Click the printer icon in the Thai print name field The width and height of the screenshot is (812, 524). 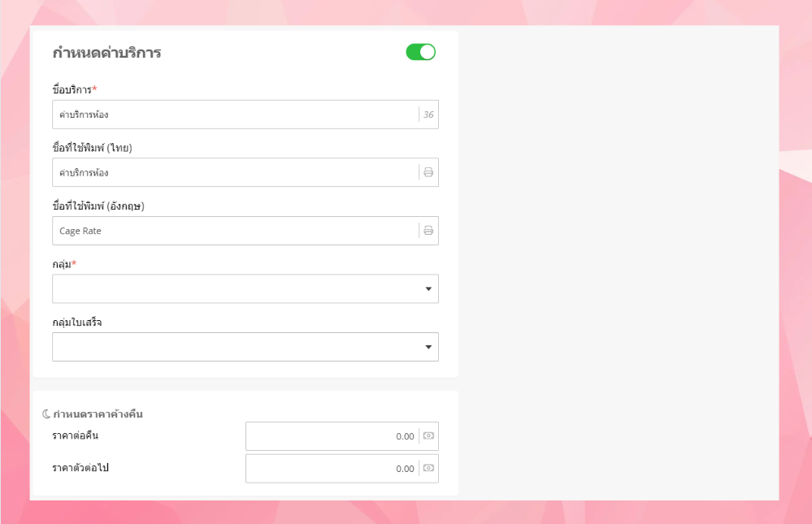(x=428, y=172)
